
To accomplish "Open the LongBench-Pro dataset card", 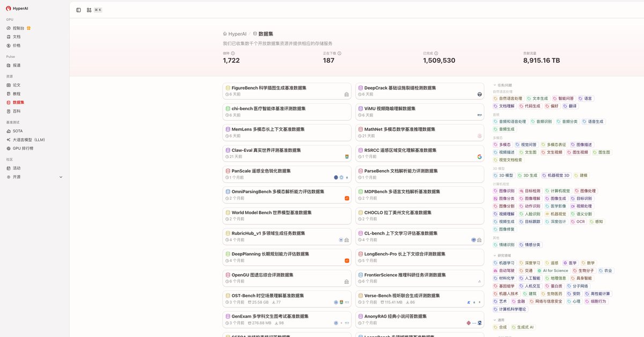I will tap(420, 257).
